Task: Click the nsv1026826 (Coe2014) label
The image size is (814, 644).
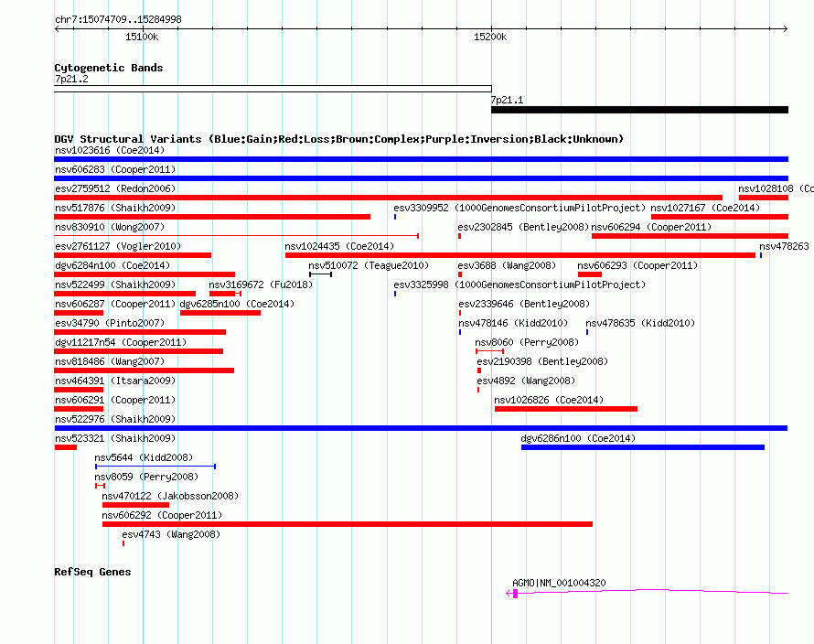Action: (549, 401)
